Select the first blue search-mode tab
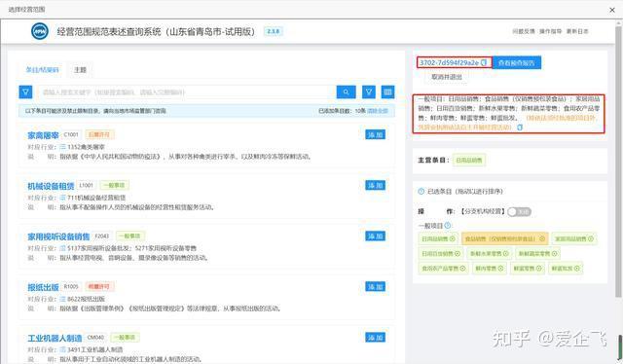Screen dimensions: 623x364 [x=43, y=70]
